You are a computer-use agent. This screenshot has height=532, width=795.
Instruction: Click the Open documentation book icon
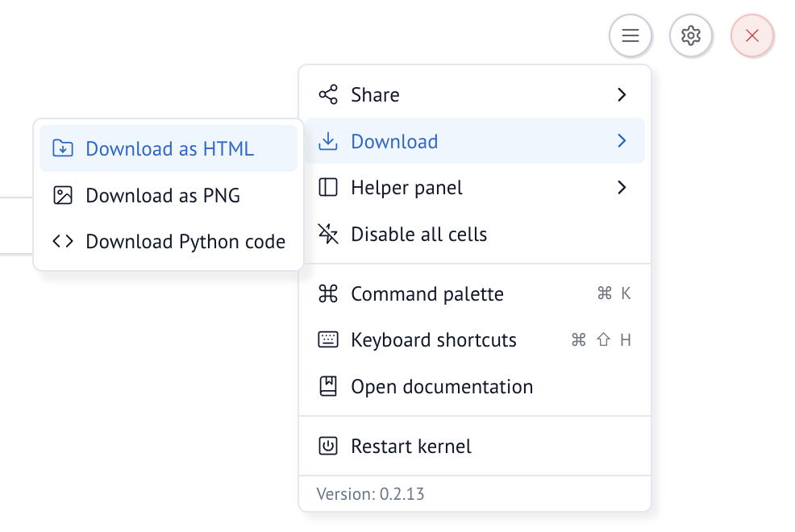coord(328,387)
